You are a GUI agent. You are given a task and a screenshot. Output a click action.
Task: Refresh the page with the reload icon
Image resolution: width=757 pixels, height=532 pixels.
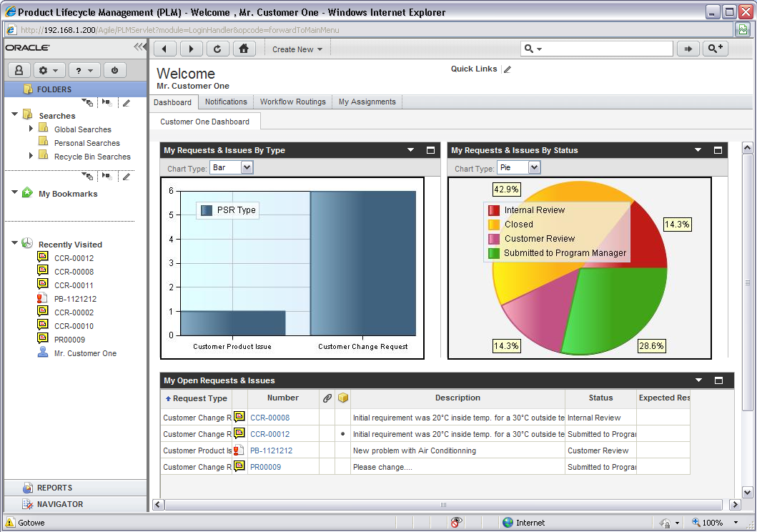point(218,49)
